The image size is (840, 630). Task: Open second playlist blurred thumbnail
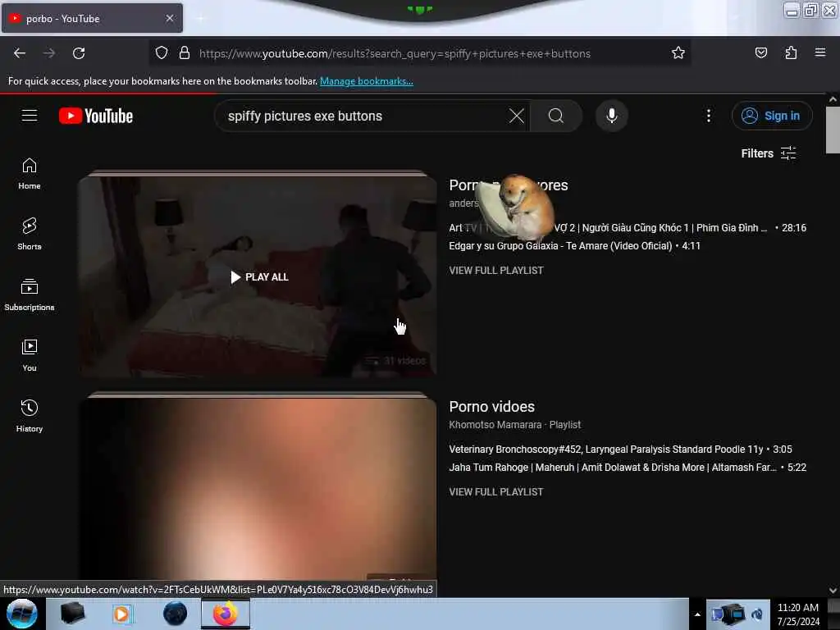click(258, 491)
